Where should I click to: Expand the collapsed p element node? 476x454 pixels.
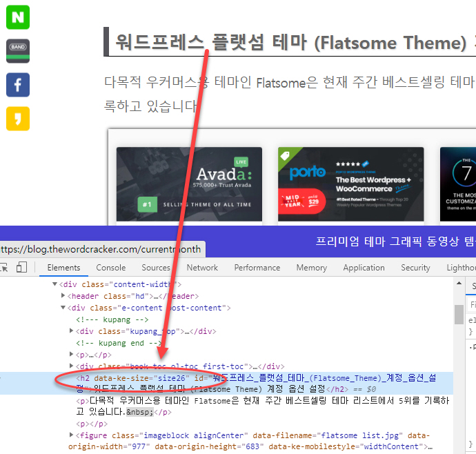tap(71, 354)
